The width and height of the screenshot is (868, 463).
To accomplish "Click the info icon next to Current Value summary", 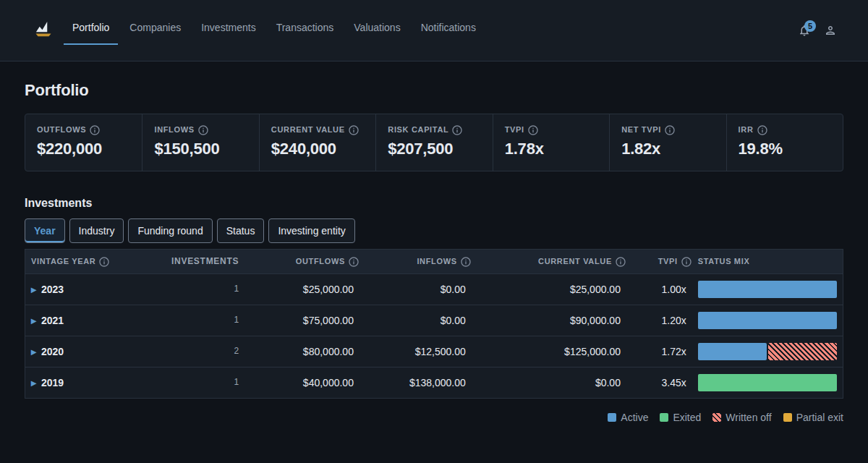I will (354, 130).
